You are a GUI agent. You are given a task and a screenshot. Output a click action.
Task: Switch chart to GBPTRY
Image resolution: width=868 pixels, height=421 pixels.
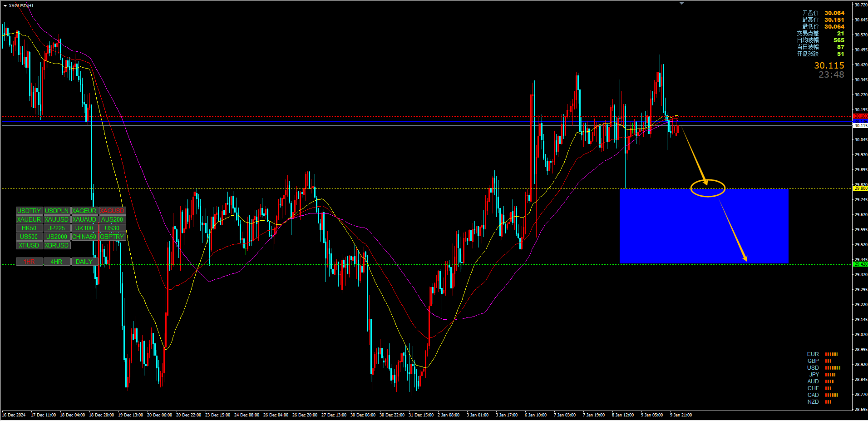tap(112, 237)
